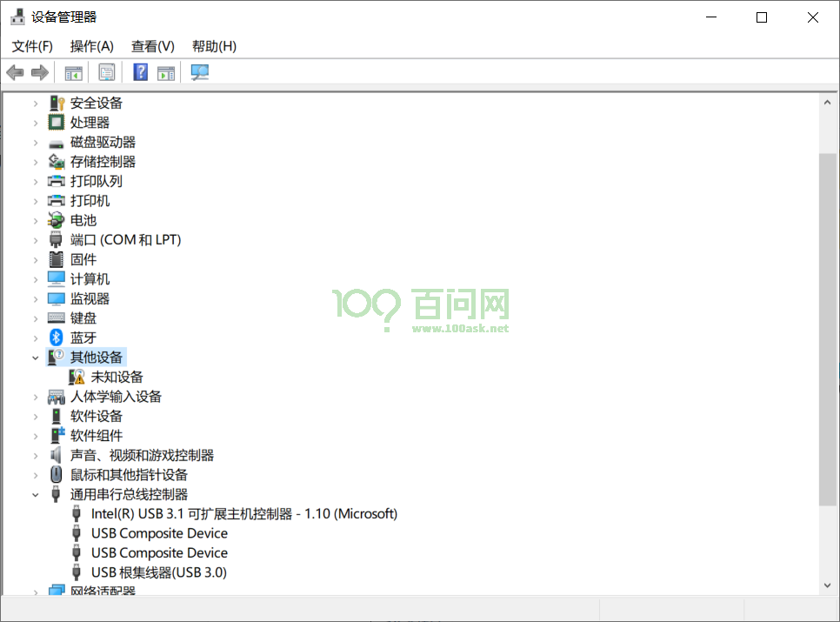Select the 未知设备 tree item

tap(116, 376)
